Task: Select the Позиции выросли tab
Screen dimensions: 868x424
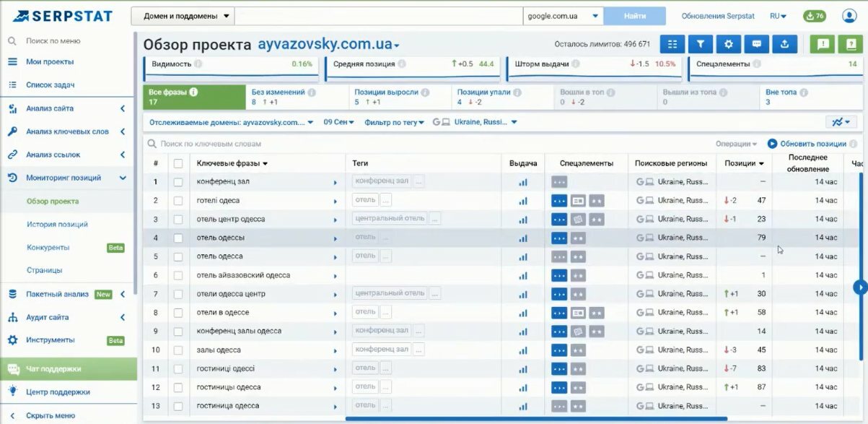Action: (x=400, y=97)
